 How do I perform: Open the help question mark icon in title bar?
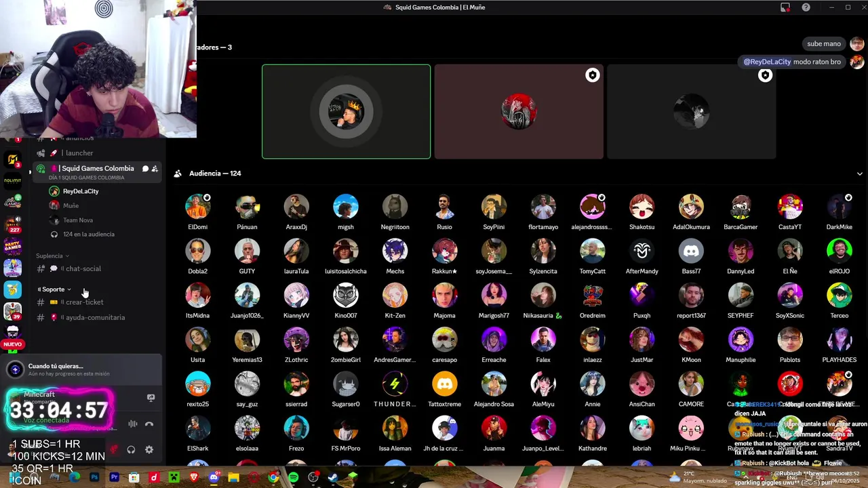[x=806, y=7]
